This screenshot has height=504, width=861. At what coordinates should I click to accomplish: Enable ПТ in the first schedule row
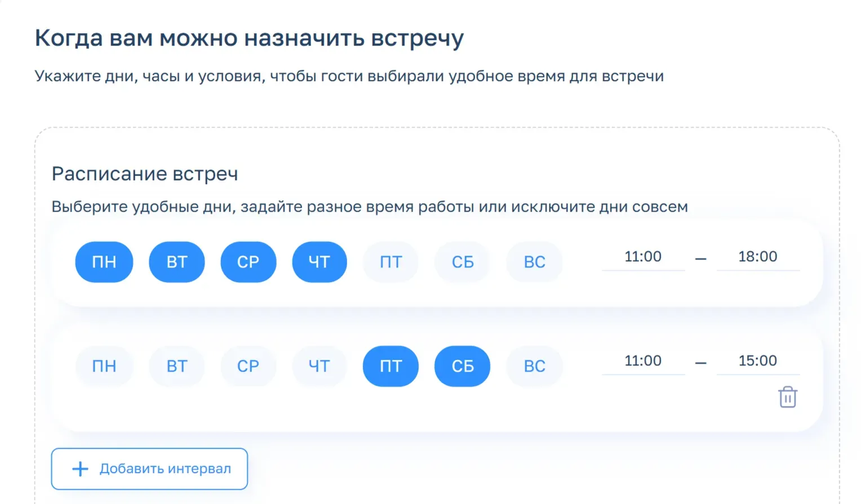(x=390, y=262)
